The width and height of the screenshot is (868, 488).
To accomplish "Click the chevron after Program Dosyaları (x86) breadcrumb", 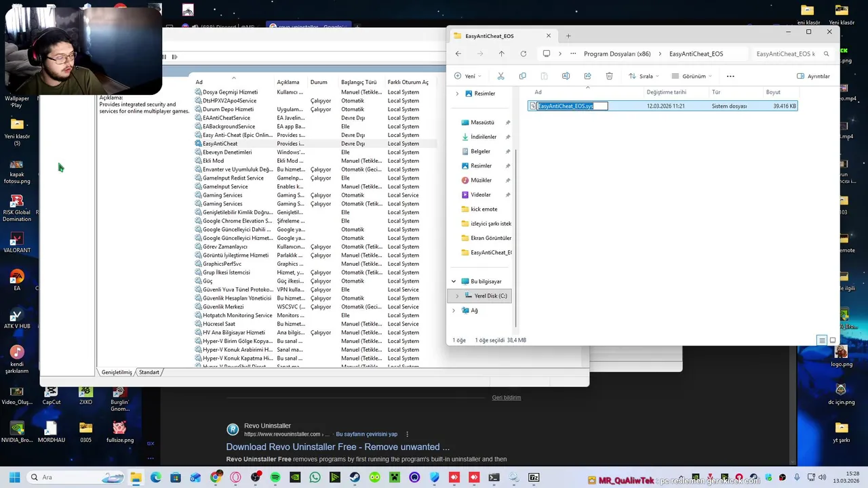I will (660, 54).
